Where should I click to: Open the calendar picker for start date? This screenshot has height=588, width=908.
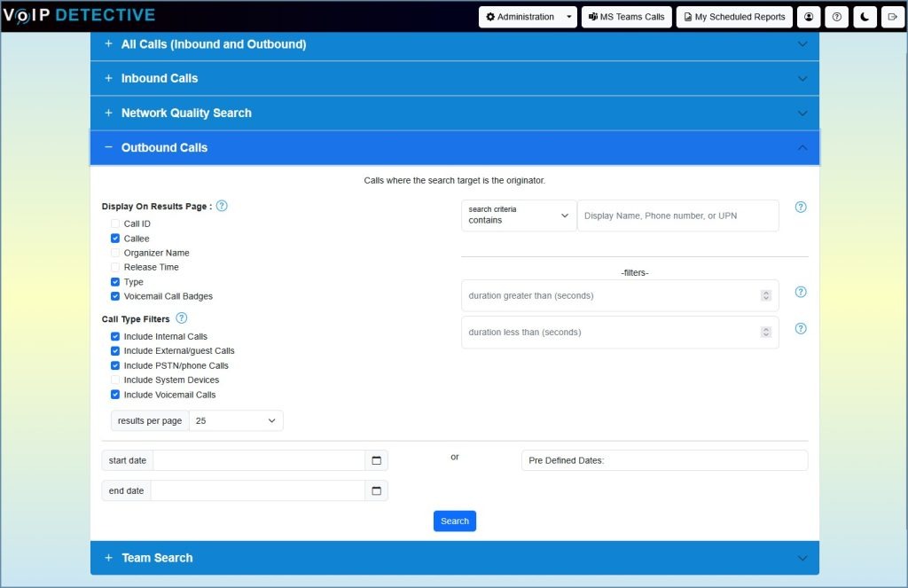click(x=375, y=460)
